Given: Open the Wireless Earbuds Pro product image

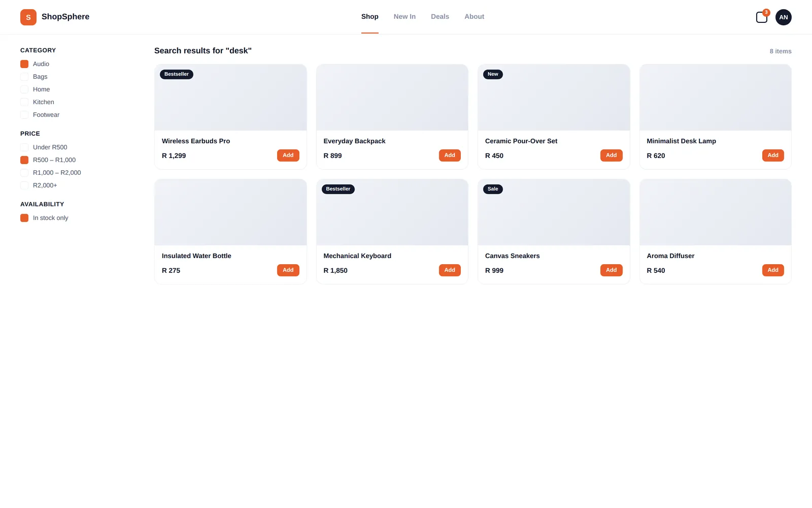Looking at the screenshot, I should click(230, 98).
